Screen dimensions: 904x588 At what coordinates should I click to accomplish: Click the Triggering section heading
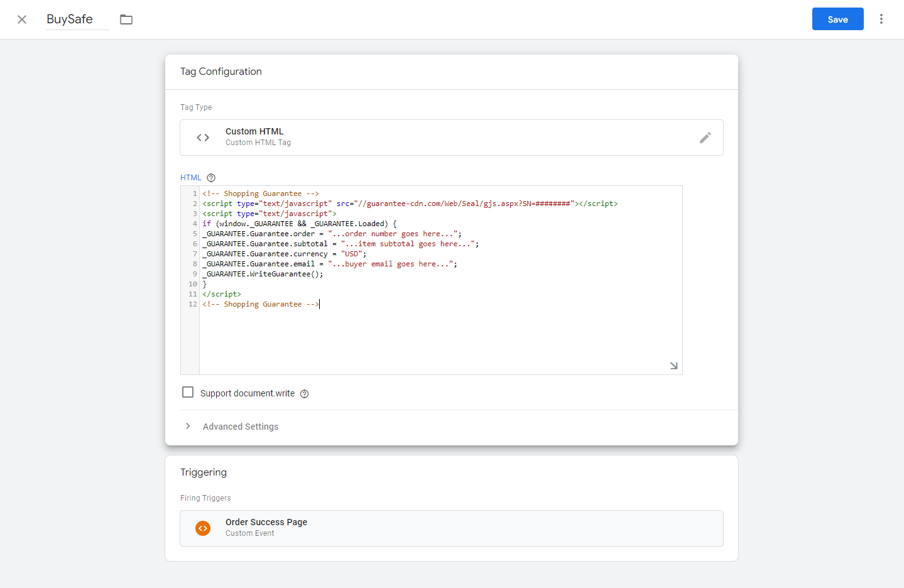pos(204,472)
